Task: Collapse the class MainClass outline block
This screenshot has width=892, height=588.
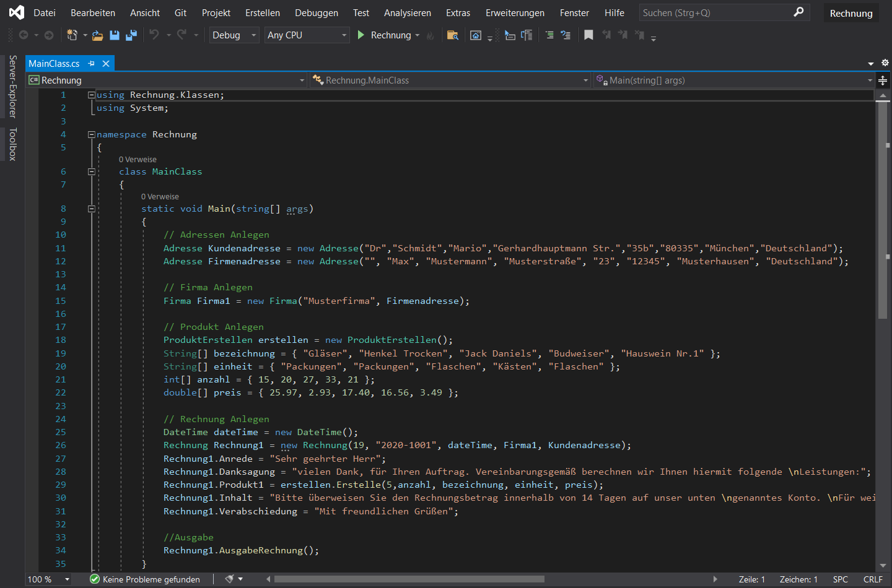Action: (92, 171)
